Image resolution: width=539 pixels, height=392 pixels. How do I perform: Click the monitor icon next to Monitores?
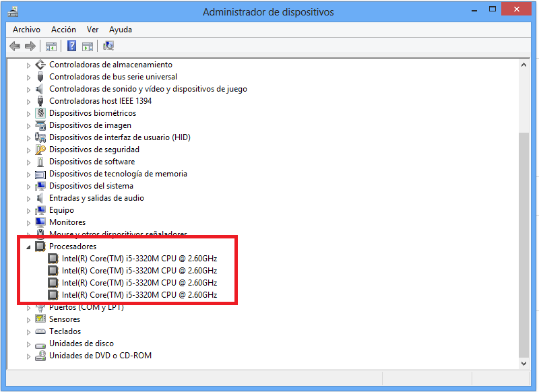[x=40, y=222]
